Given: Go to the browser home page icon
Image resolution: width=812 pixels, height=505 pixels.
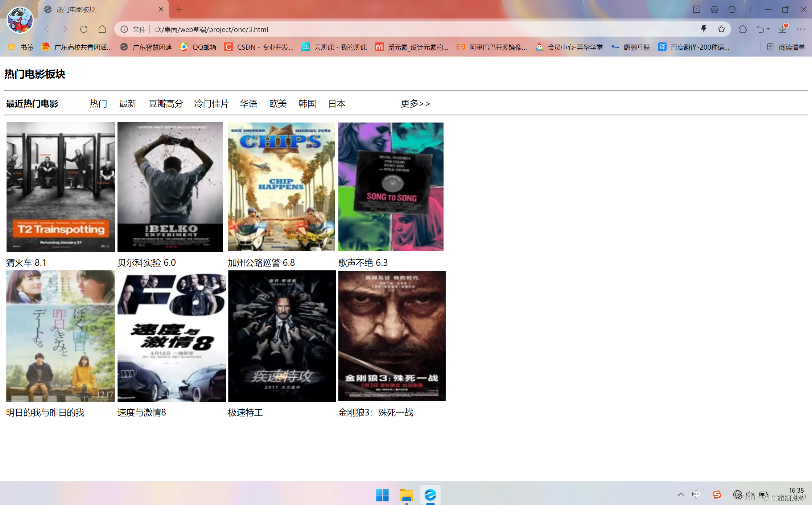Looking at the screenshot, I should (102, 29).
